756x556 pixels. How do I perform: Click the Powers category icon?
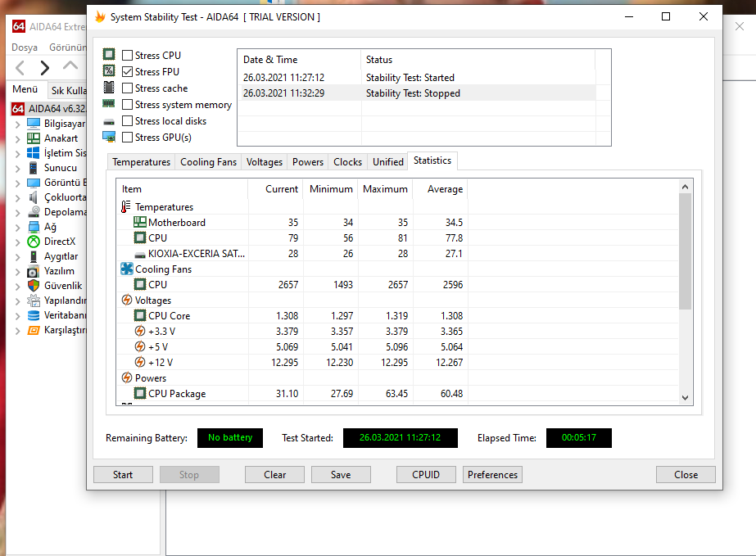click(x=127, y=377)
